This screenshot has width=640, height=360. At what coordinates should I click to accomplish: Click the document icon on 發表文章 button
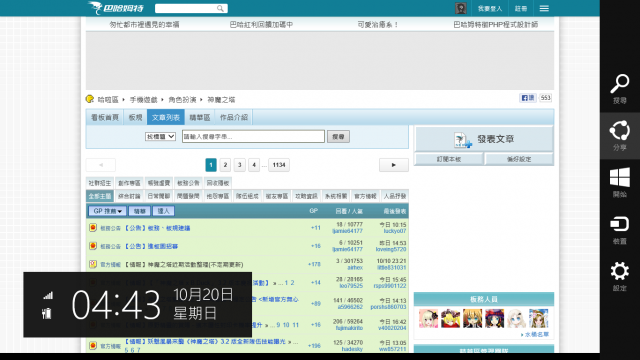pos(462,140)
